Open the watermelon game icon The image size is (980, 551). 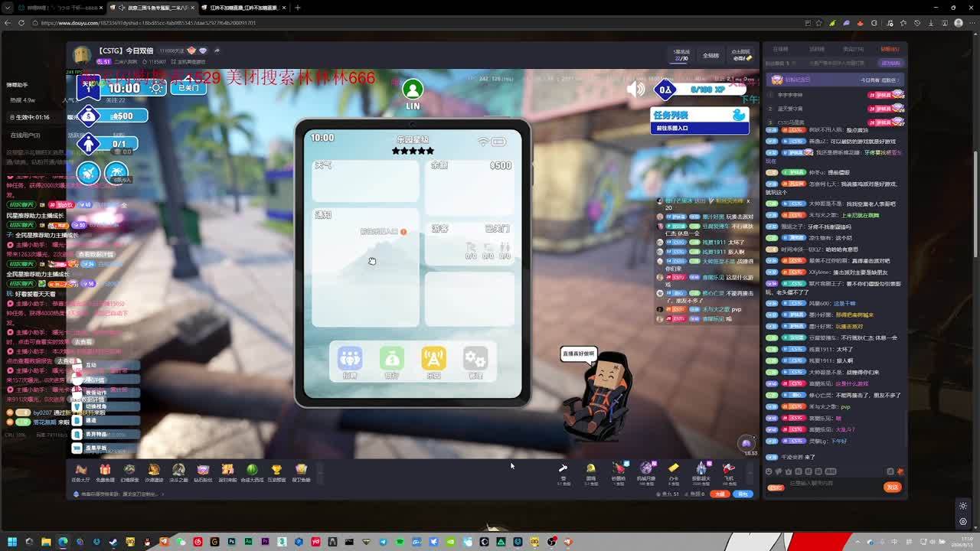[252, 473]
